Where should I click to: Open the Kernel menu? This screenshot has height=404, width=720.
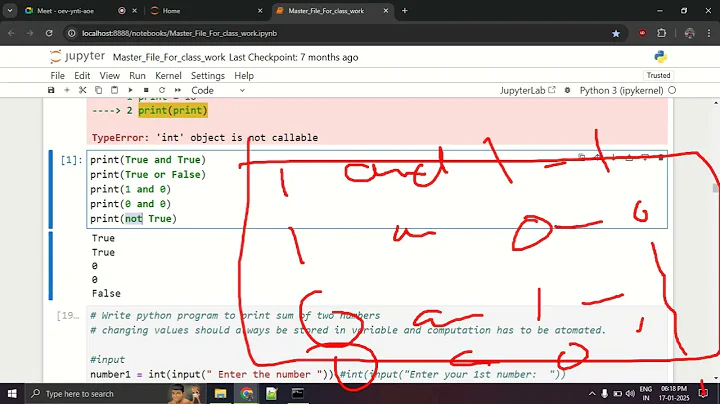(168, 76)
